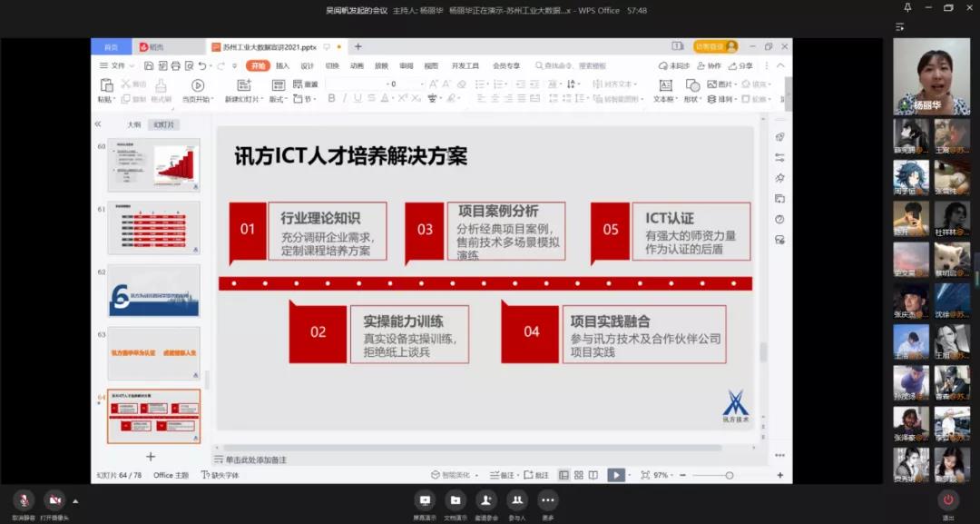Viewport: 980px width, 524px height.
Task: Insert a text box using the 文本框 icon
Action: pyautogui.click(x=667, y=84)
